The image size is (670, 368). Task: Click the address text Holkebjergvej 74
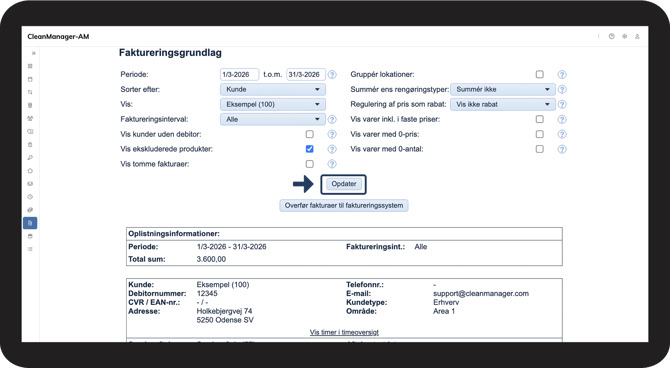click(x=224, y=311)
